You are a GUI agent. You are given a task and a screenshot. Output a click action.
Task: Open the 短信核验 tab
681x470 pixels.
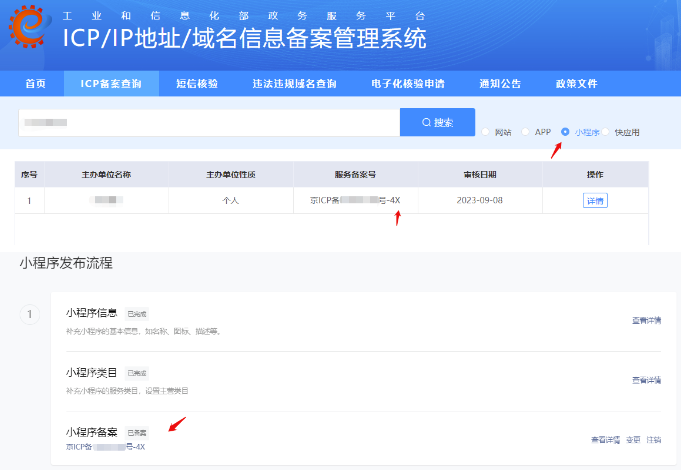point(196,84)
